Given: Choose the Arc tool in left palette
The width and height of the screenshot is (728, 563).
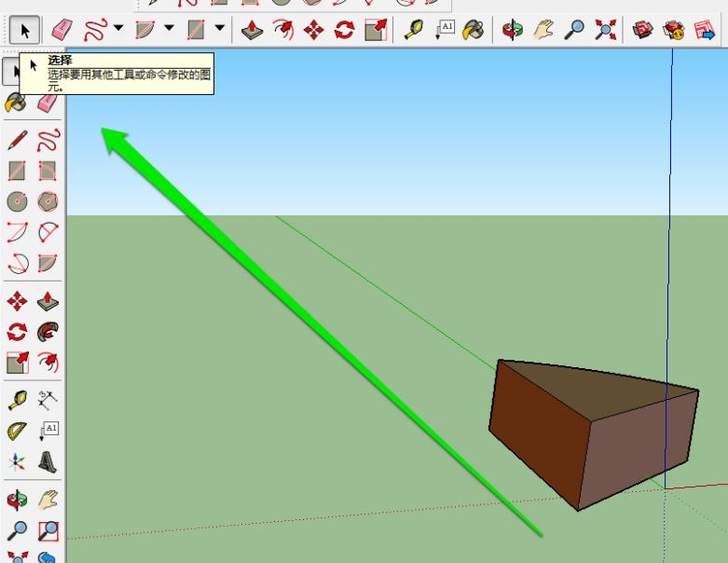Looking at the screenshot, I should coord(18,232).
